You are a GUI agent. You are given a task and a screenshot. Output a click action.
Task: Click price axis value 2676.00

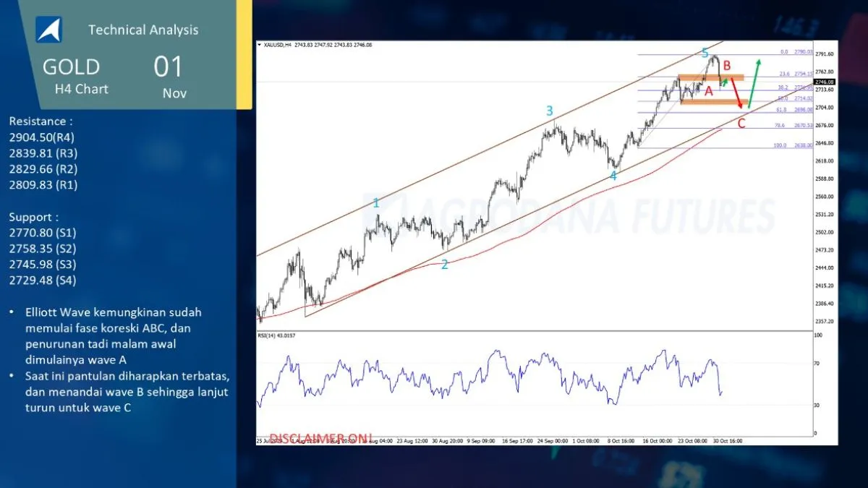tap(824, 126)
